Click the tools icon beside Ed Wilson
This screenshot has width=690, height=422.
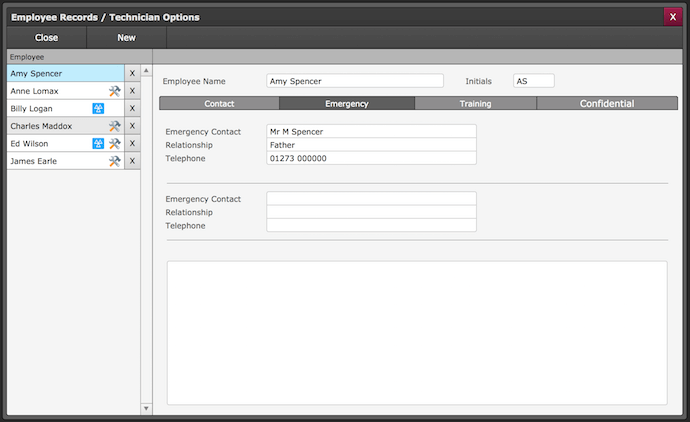[x=114, y=143]
